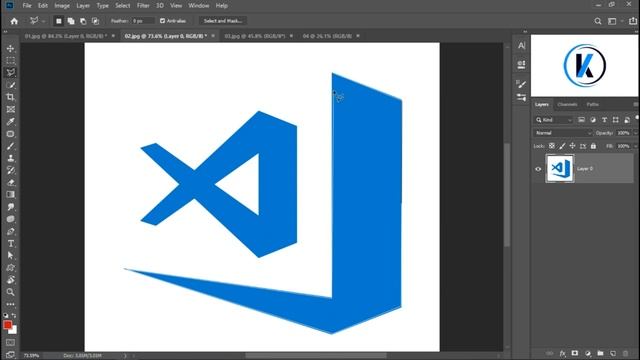Select the Eraser tool
The height and width of the screenshot is (360, 640).
coord(11,182)
